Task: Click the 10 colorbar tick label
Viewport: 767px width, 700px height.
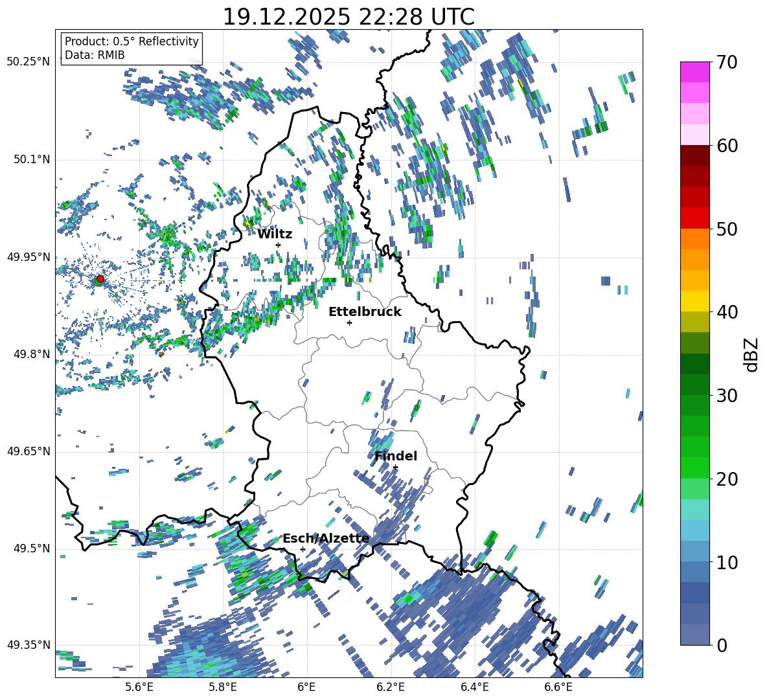Action: 727,562
